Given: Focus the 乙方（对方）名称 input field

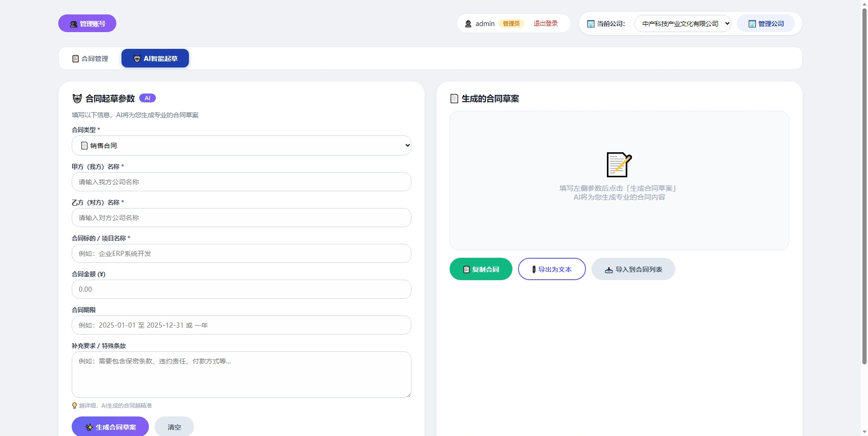Looking at the screenshot, I should (242, 217).
